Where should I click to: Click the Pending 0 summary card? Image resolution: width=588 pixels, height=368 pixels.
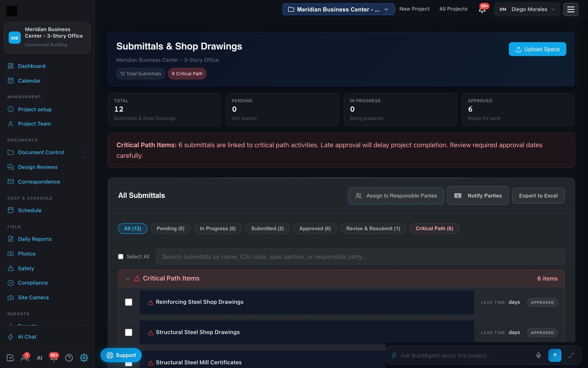282,110
